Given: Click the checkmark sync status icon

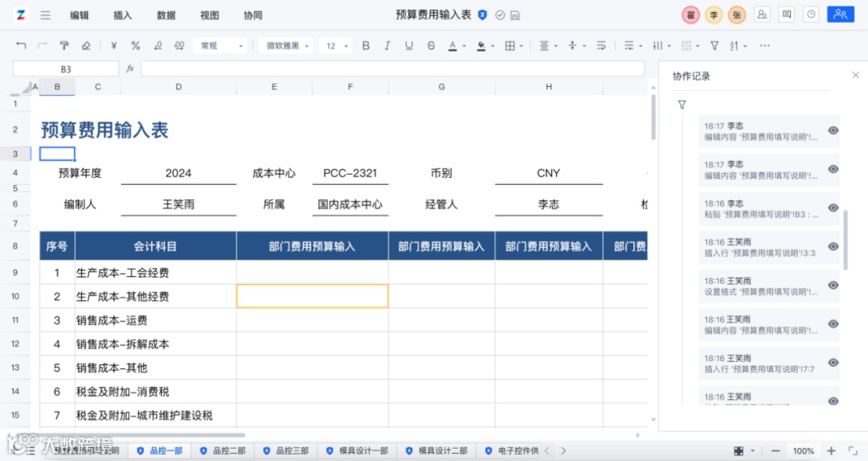Looking at the screenshot, I should click(500, 15).
